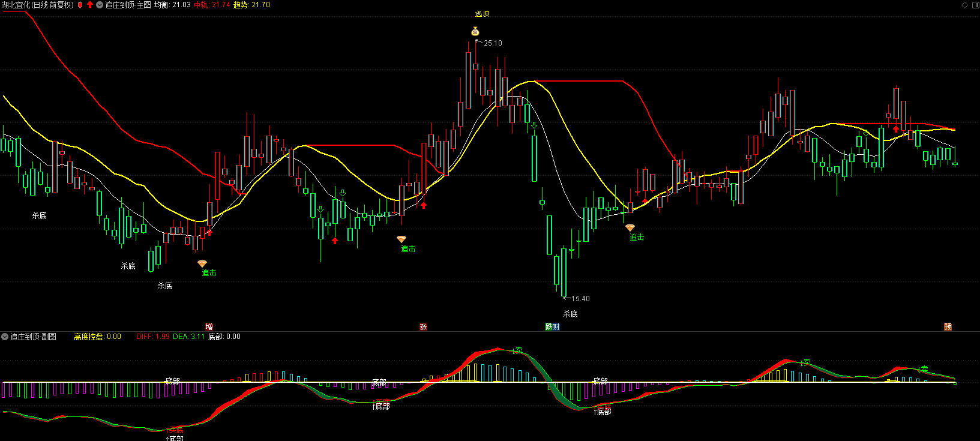Click the stock title 湖北宜化(日线.前复权)
Image resolution: width=980 pixels, height=441 pixels.
(37, 5)
